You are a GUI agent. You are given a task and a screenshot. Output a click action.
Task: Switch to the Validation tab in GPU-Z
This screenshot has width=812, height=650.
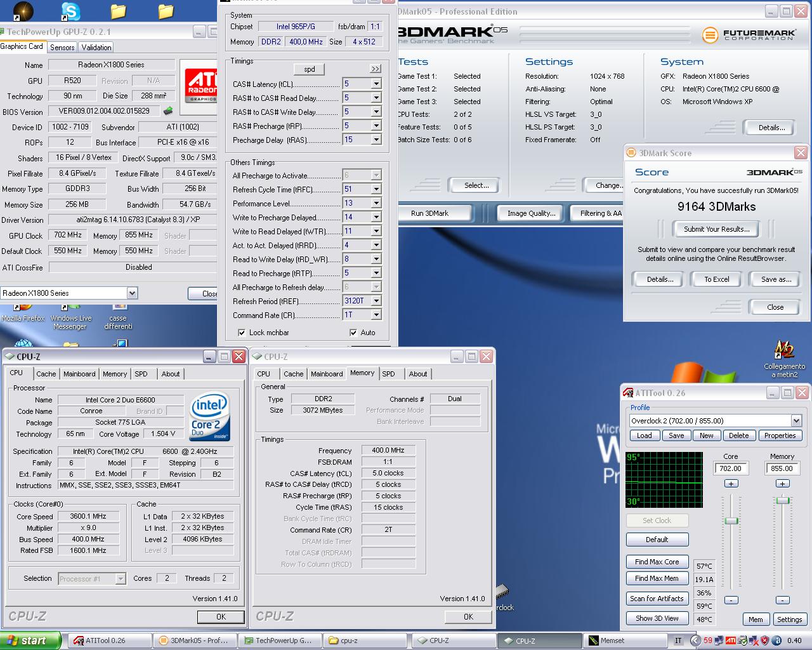[x=96, y=48]
